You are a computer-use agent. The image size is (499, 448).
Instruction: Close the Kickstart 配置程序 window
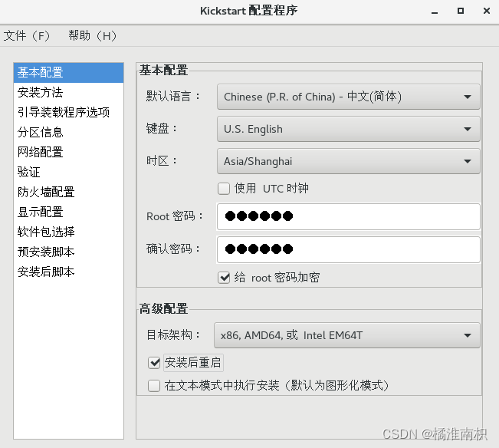pyautogui.click(x=487, y=11)
